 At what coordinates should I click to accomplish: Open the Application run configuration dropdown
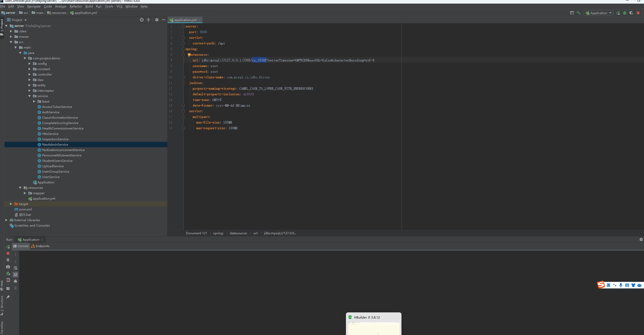598,13
